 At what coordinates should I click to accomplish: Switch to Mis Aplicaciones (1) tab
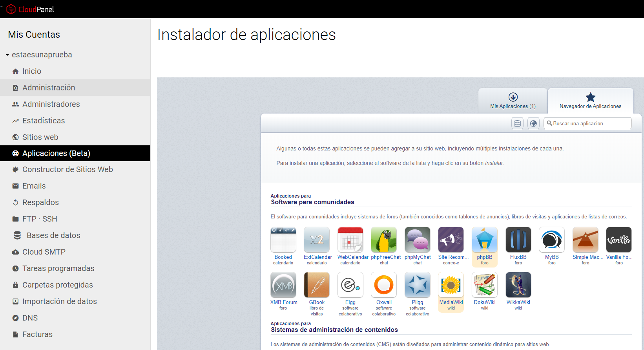(513, 101)
